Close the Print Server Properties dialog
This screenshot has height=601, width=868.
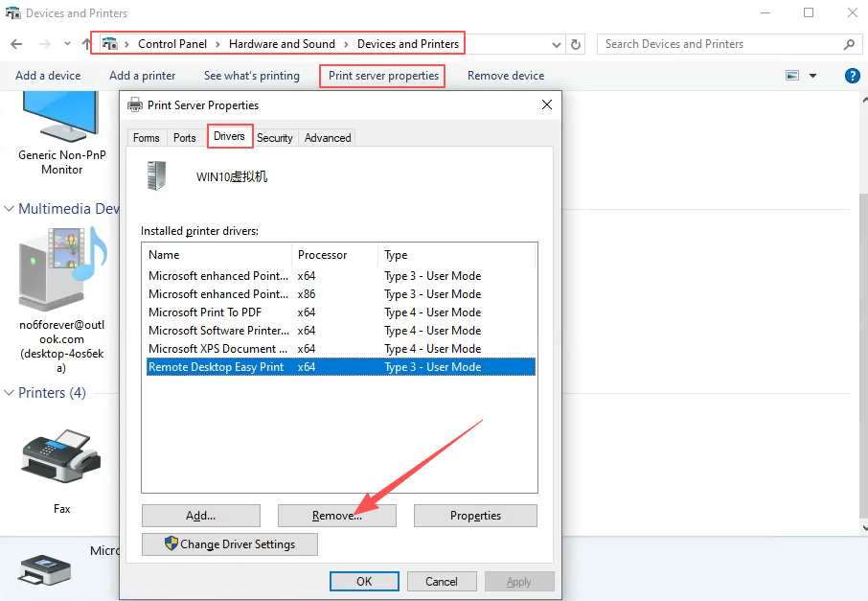click(x=547, y=104)
